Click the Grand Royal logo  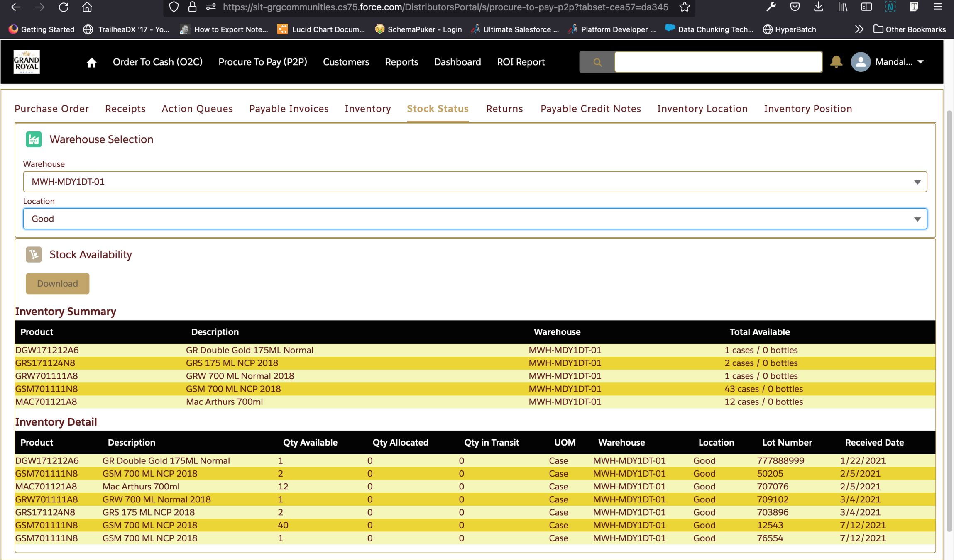point(27,62)
